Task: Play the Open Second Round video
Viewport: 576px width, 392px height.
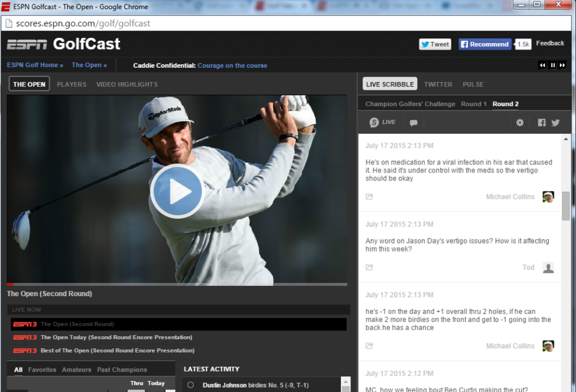Action: (177, 191)
